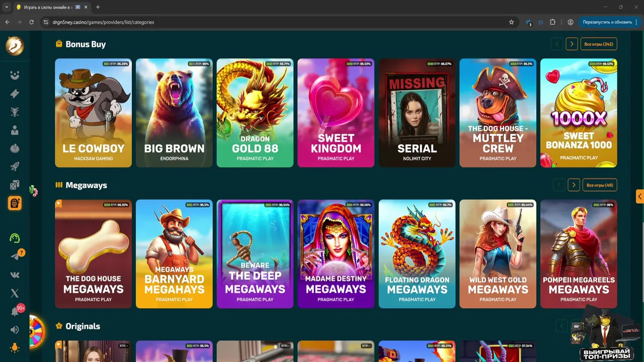
Task: Open the X social link icon
Action: (x=15, y=293)
